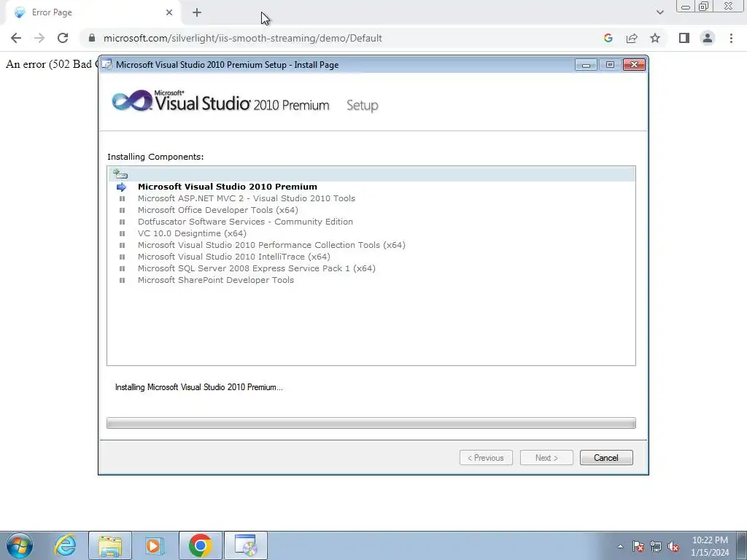
Task: Click setup window title bar icon
Action: click(107, 65)
